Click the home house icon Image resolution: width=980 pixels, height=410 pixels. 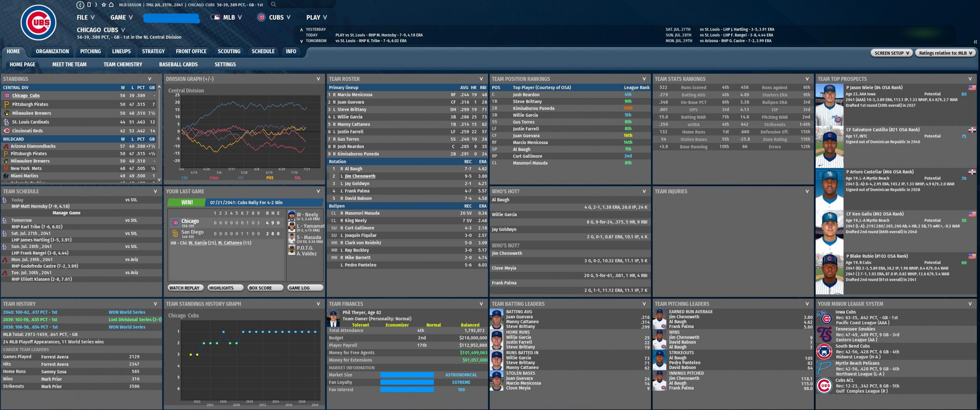click(111, 5)
